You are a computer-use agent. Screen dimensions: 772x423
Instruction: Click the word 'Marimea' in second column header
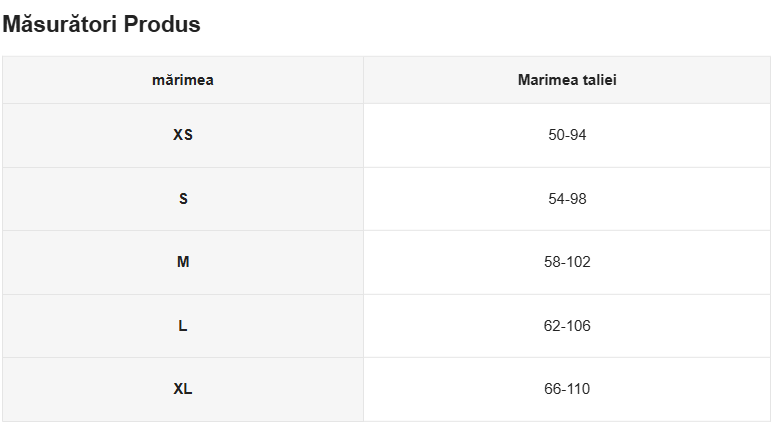click(x=547, y=80)
